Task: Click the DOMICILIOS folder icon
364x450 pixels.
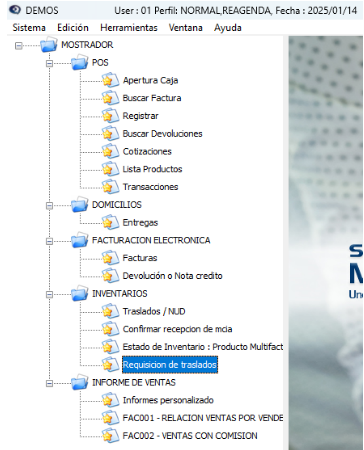Action: [80, 205]
